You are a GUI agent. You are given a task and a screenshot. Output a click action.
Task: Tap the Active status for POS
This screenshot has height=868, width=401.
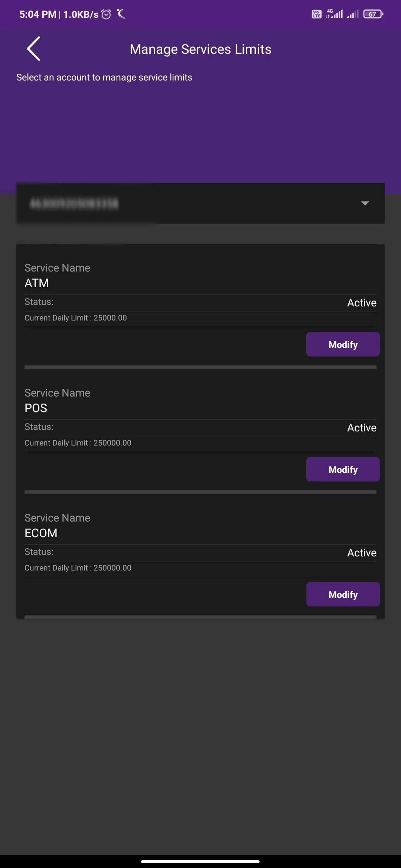(x=362, y=428)
